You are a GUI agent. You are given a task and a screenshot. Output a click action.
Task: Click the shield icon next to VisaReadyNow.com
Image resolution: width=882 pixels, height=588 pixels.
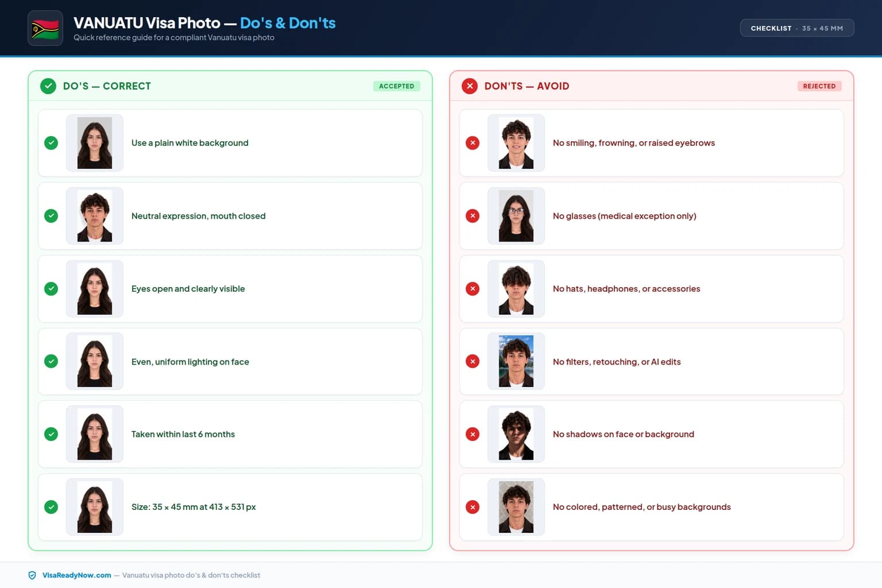tap(32, 575)
